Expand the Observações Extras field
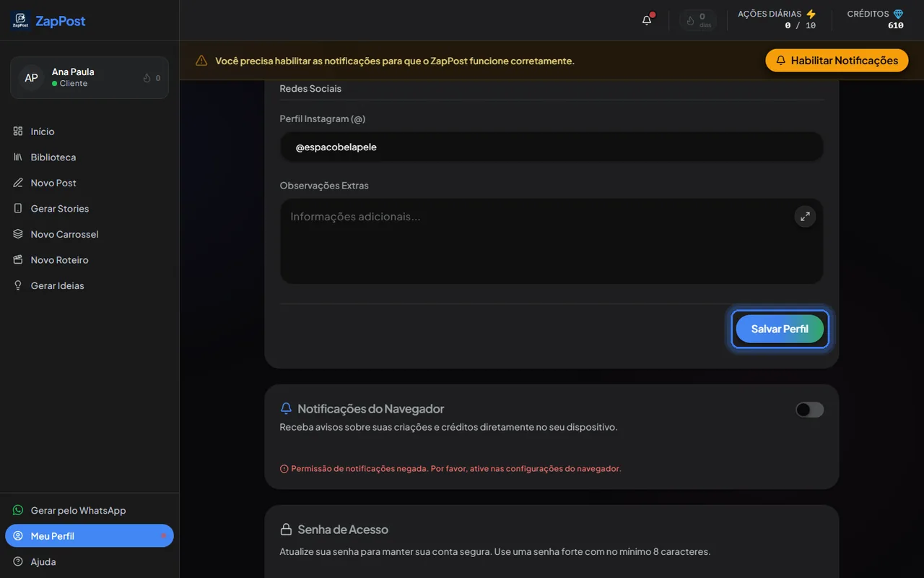 (805, 217)
